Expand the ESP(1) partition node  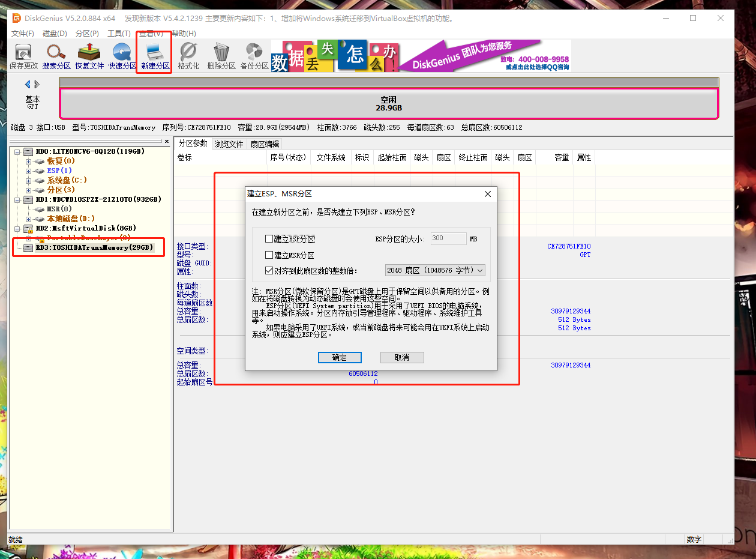[x=29, y=171]
